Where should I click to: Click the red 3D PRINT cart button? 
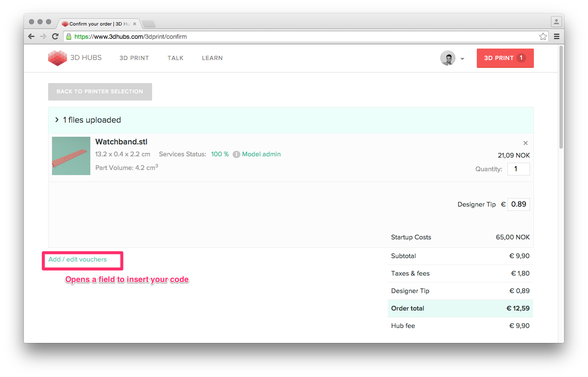505,58
